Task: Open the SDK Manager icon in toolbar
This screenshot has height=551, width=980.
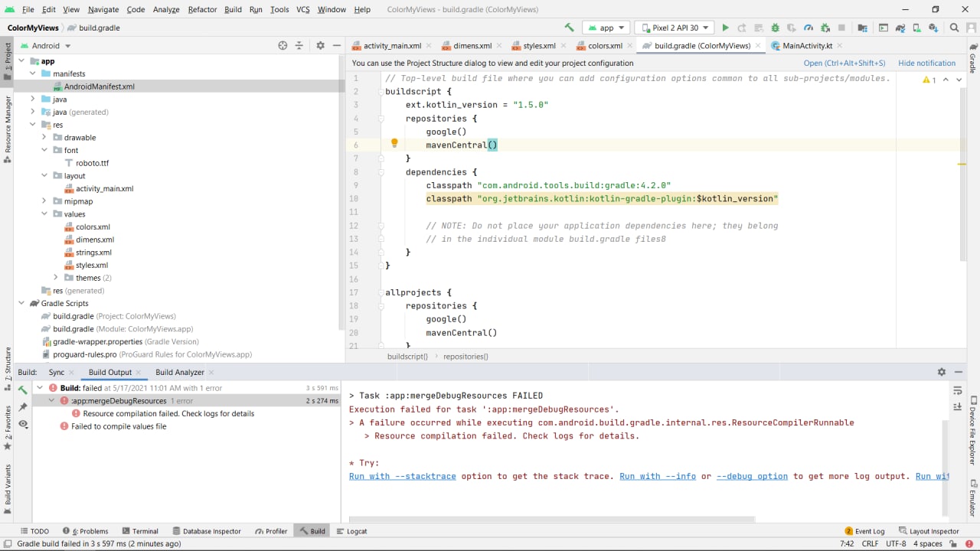Action: pos(933,28)
